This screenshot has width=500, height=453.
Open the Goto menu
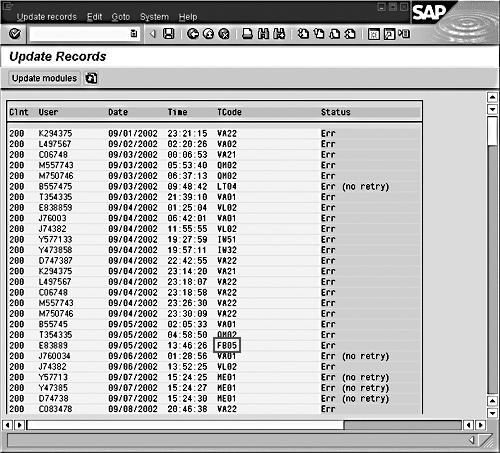[x=121, y=17]
